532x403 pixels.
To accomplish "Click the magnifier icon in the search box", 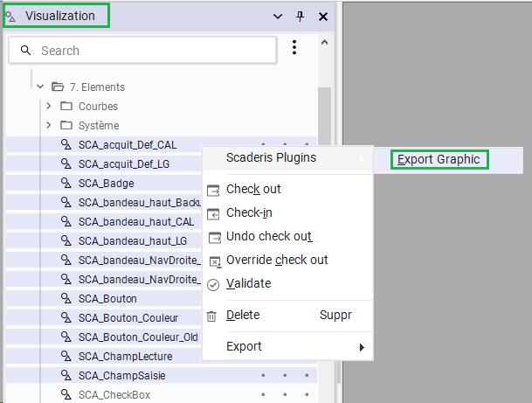I will (25, 51).
